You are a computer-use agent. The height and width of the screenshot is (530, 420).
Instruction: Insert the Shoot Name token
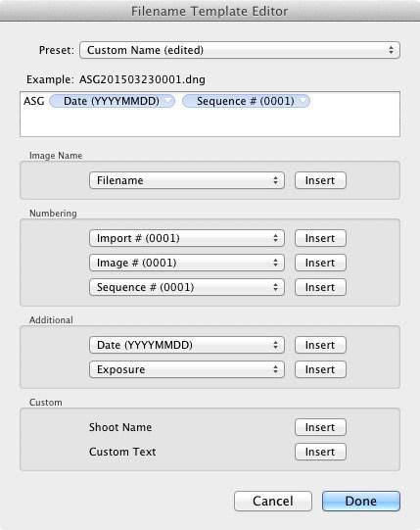(x=320, y=427)
